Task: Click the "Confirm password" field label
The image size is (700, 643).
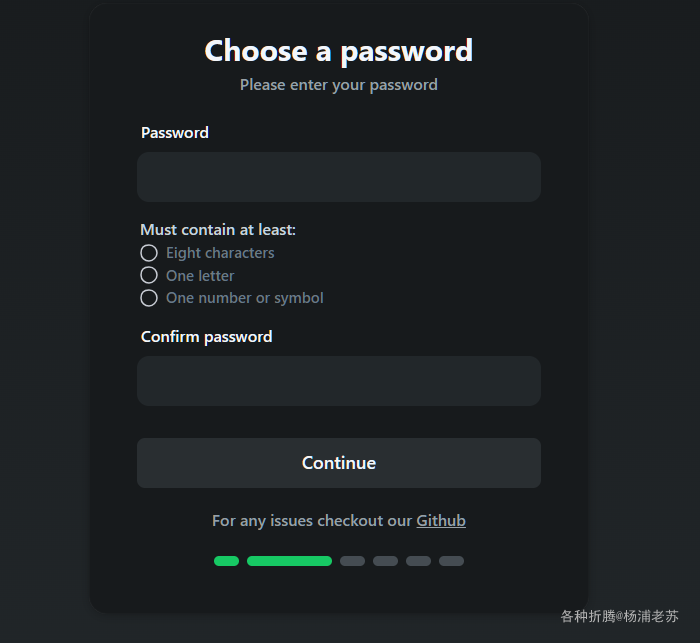Action: point(206,337)
